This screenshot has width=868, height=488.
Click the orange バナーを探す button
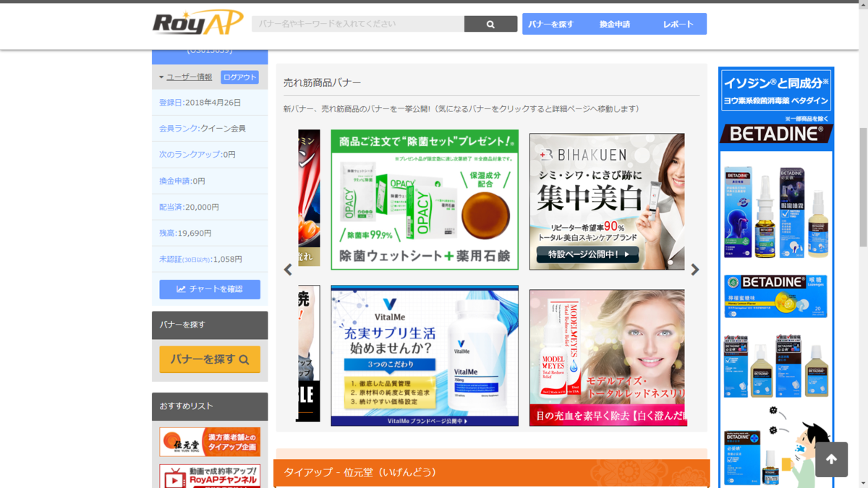tap(210, 359)
